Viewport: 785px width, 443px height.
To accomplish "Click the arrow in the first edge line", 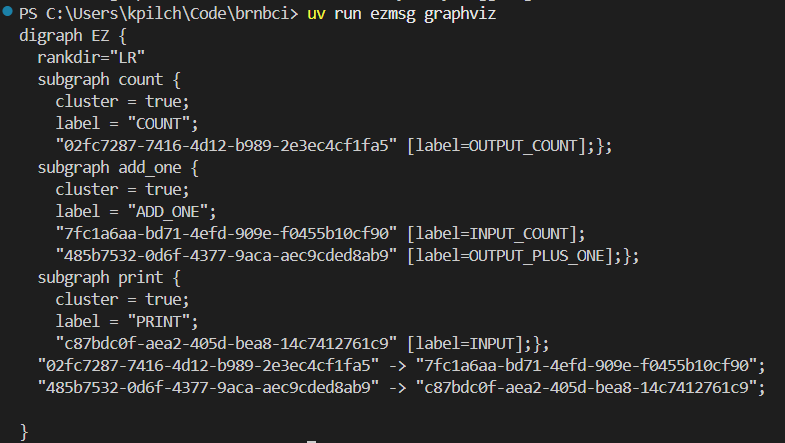I will 397,365.
